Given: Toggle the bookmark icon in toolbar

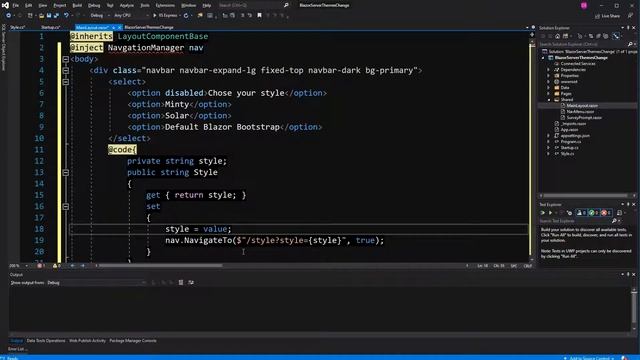Looking at the screenshot, I should tap(259, 16).
